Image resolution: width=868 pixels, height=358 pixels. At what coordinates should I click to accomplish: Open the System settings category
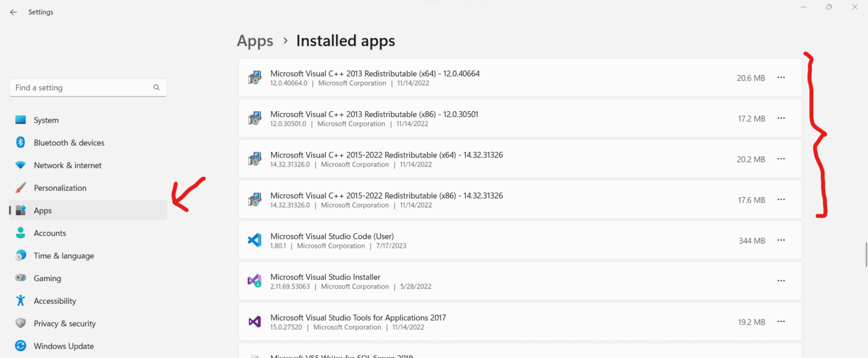(88, 120)
